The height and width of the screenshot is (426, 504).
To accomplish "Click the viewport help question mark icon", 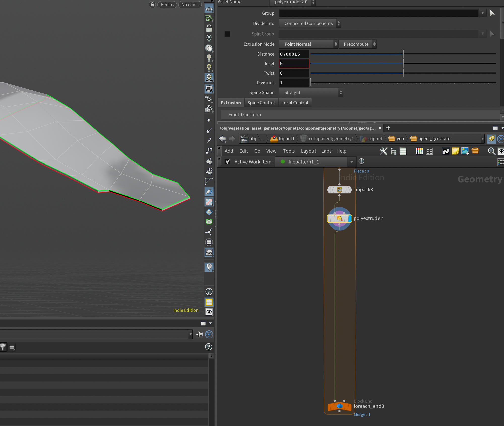I will pyautogui.click(x=209, y=347).
